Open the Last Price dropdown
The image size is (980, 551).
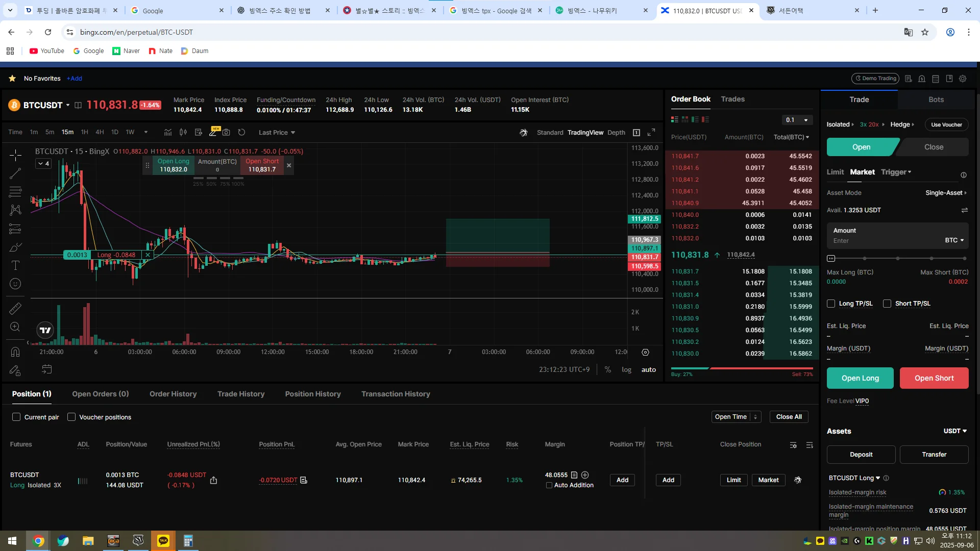277,132
